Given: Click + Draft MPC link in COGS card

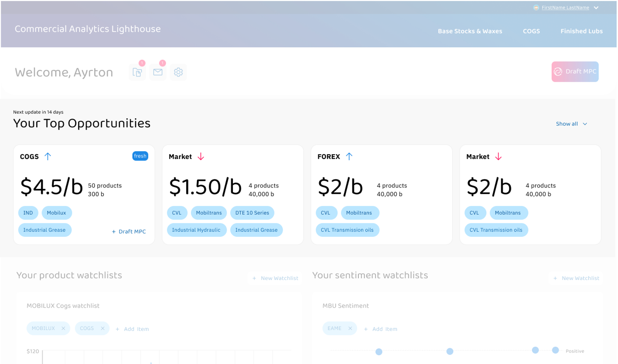Looking at the screenshot, I should [x=129, y=231].
